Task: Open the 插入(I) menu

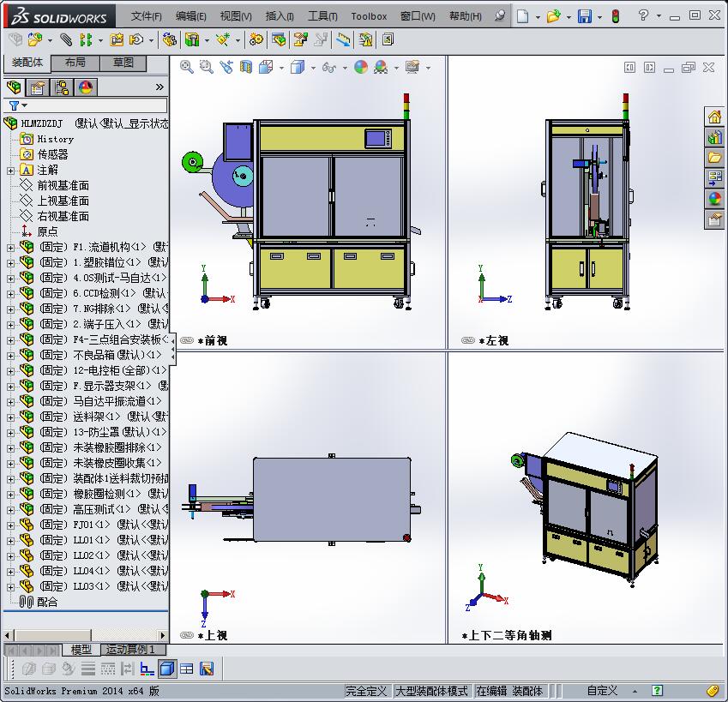Action: [x=280, y=16]
